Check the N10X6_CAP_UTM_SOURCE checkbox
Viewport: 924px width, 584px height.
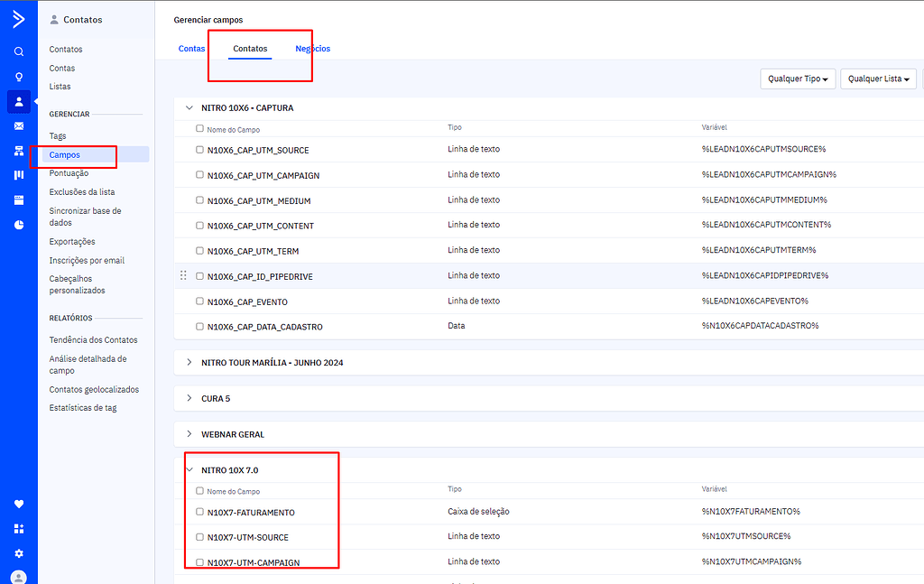pyautogui.click(x=199, y=149)
